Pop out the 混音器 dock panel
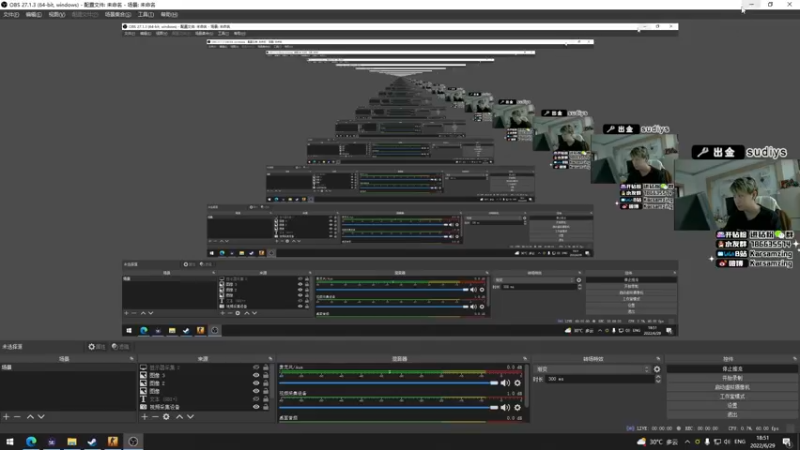 (524, 359)
